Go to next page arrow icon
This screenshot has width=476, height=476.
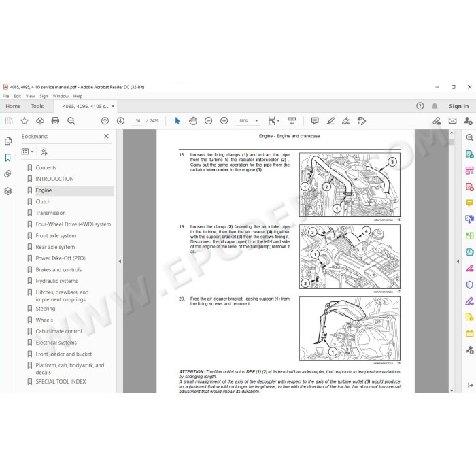(120, 121)
